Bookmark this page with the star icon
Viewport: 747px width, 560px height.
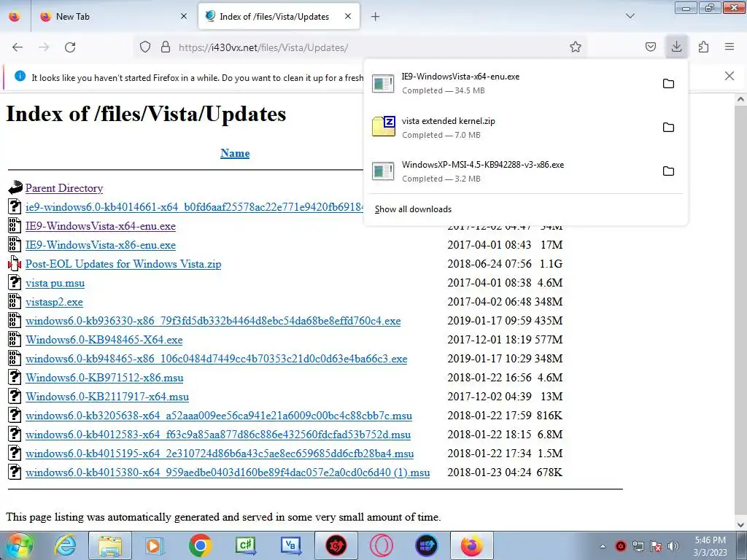576,47
